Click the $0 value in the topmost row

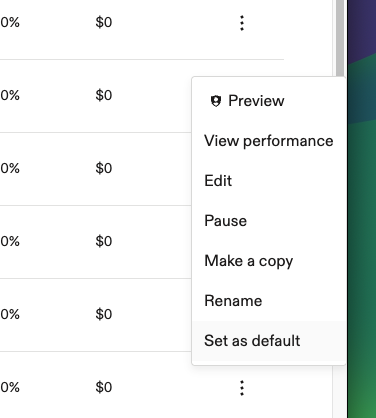coord(104,22)
